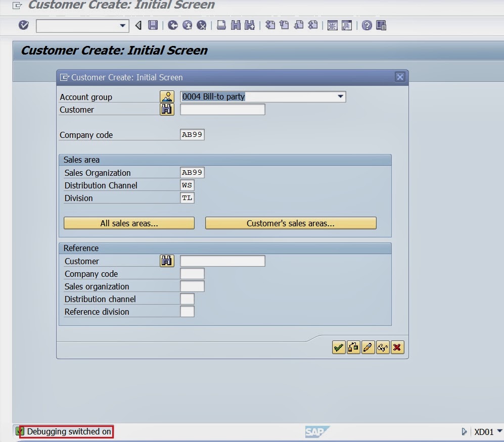Open the Account group dropdown
Image resolution: width=504 pixels, height=442 pixels.
coord(340,96)
